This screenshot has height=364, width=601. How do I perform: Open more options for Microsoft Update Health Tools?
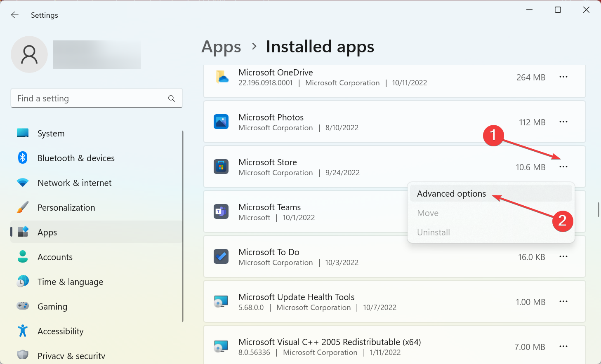point(563,302)
